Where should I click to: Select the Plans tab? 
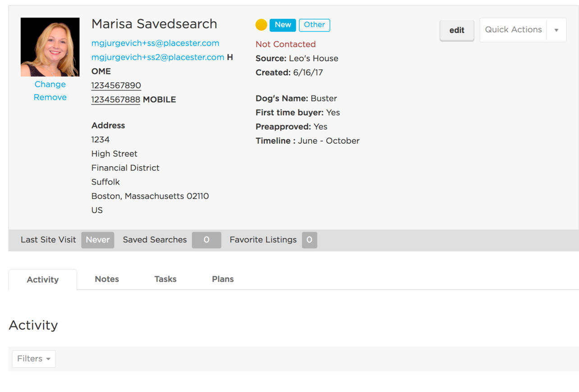coord(223,279)
